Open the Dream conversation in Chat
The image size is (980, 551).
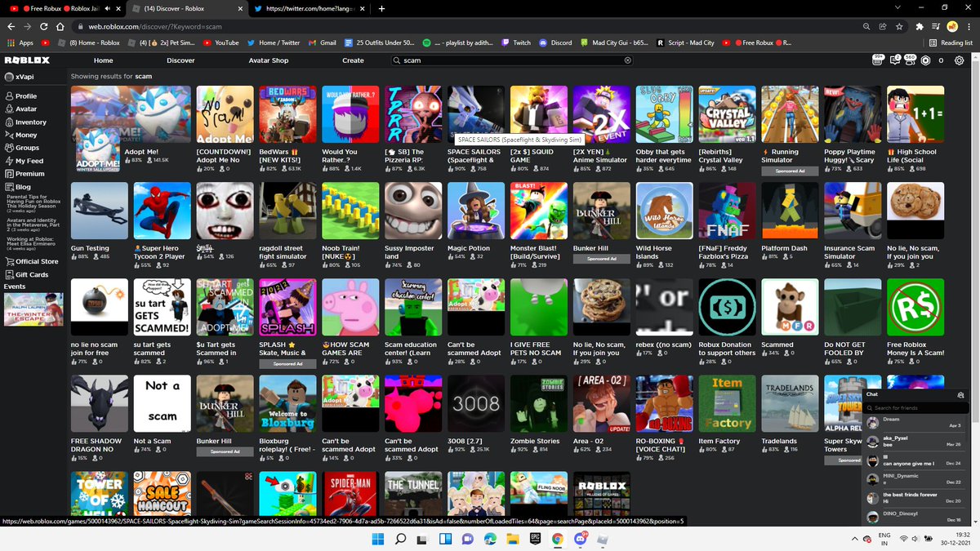coord(914,422)
